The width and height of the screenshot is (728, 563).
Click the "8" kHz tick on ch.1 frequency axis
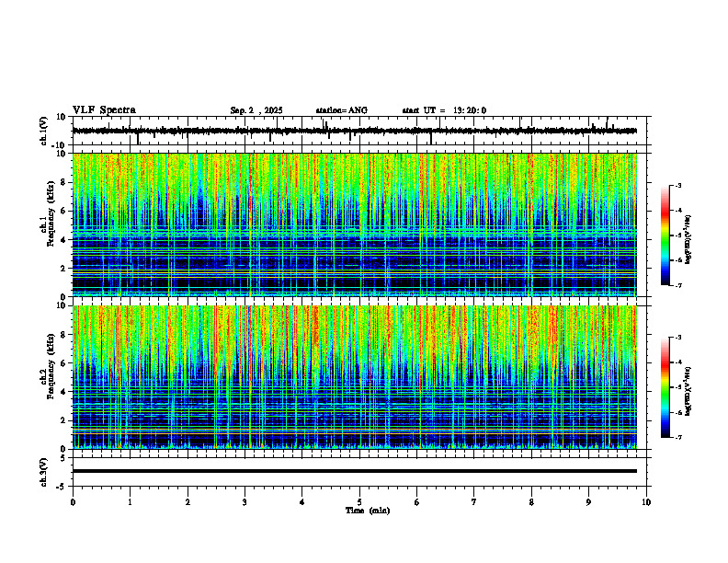63,182
